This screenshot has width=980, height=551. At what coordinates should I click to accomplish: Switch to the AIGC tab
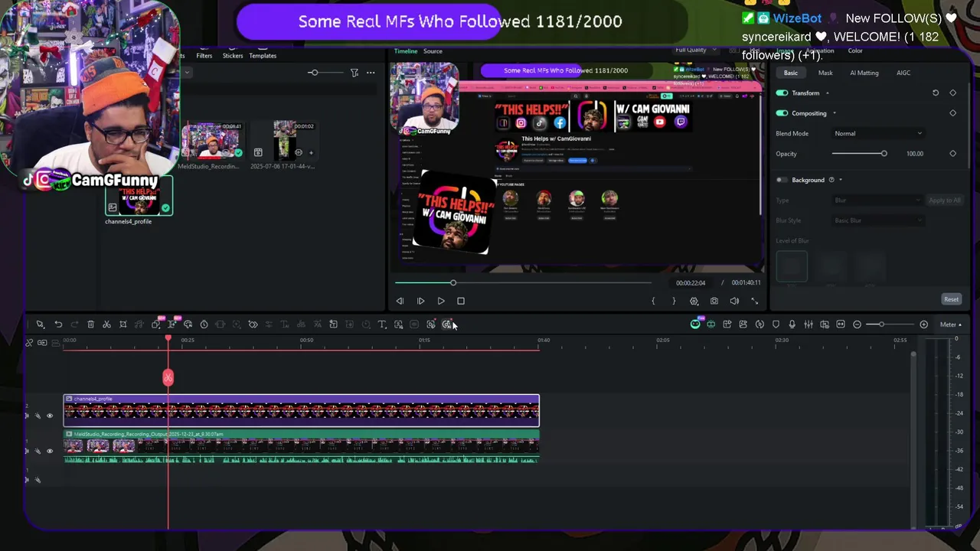tap(903, 73)
